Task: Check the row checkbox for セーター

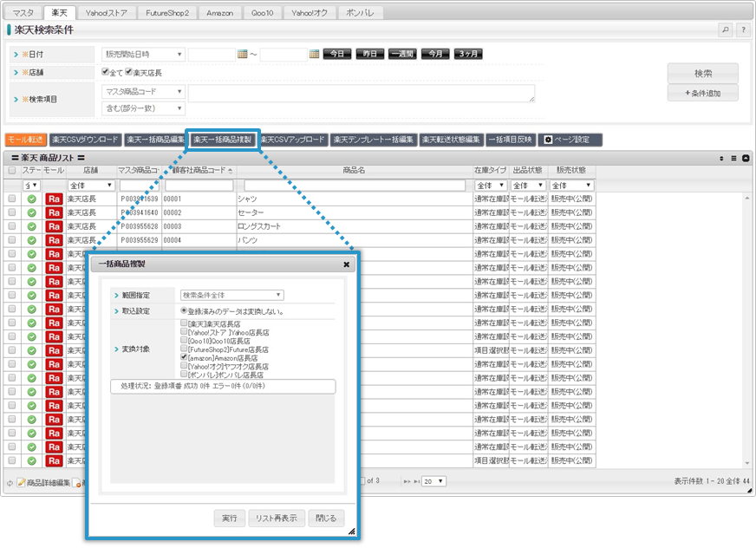Action: (x=12, y=212)
